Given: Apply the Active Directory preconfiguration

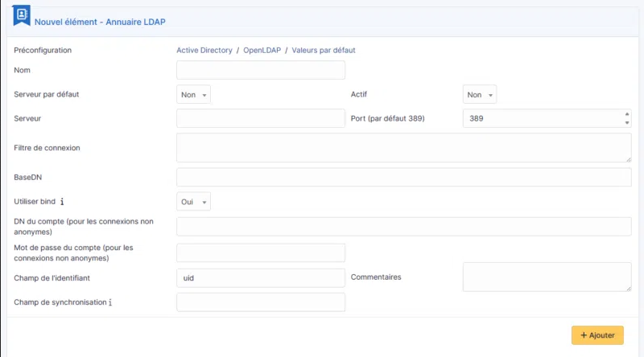Looking at the screenshot, I should (x=204, y=50).
